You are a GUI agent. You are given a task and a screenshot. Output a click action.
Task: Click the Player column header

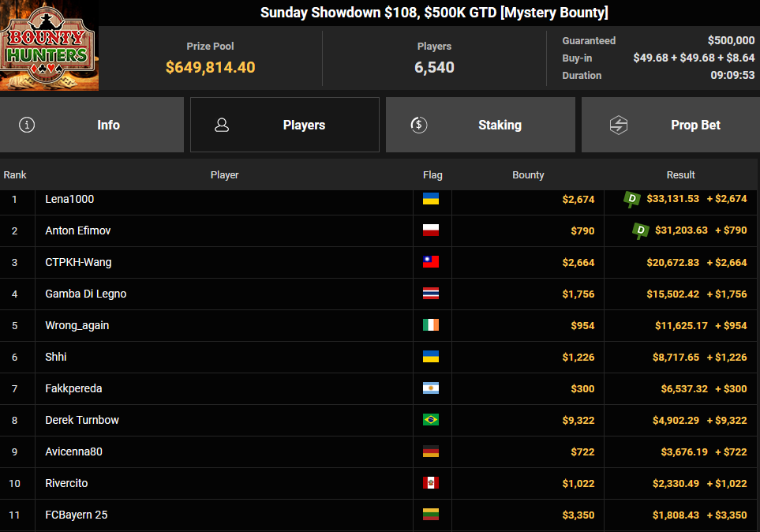coord(224,174)
